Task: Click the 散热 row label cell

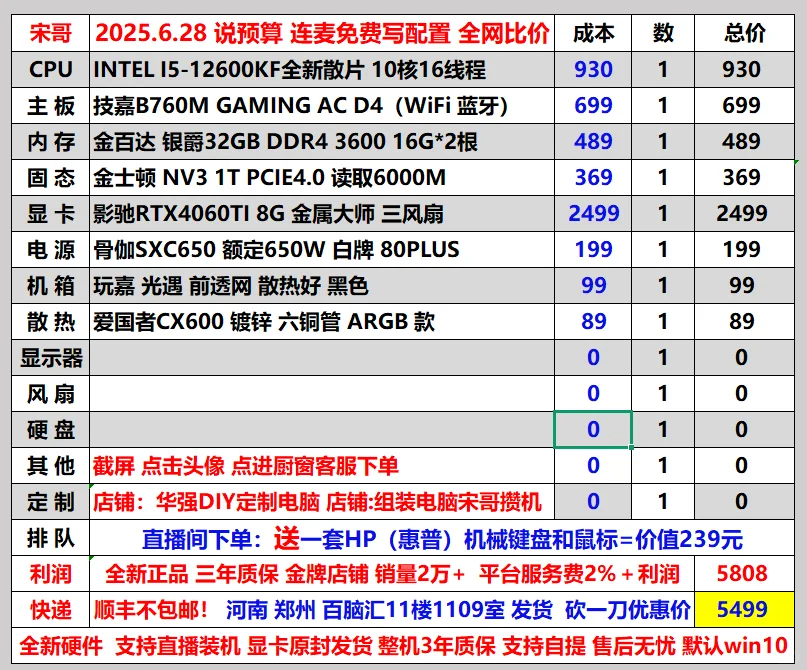Action: point(50,322)
